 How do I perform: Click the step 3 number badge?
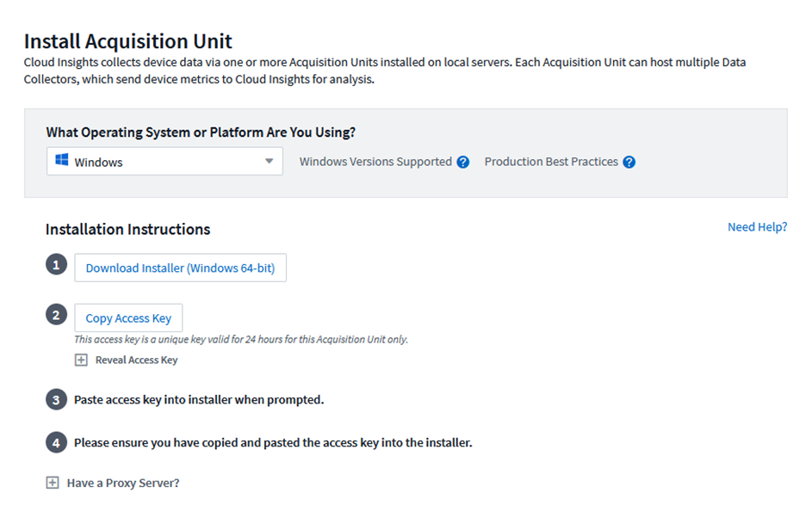56,399
